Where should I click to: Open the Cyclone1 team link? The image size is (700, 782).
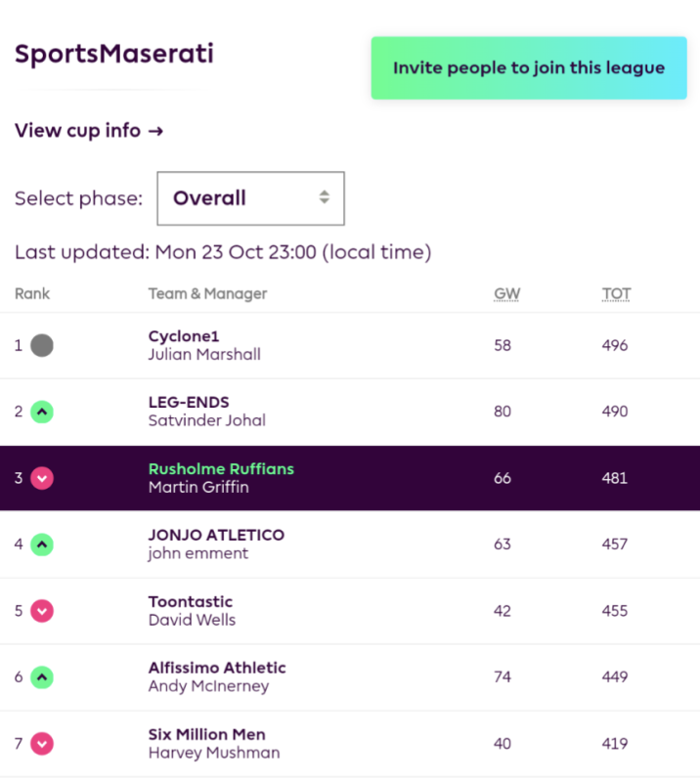pyautogui.click(x=184, y=336)
